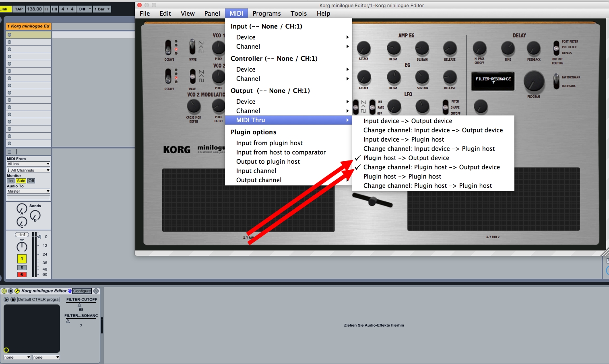Open the Tools menu
Viewport: 609px width, 364px height.
coord(299,13)
